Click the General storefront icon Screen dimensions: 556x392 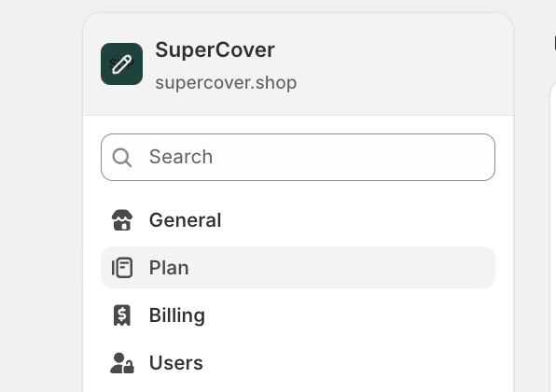pos(122,220)
